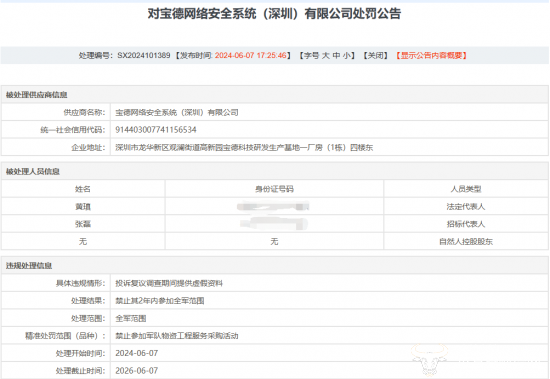Image resolution: width=550 pixels, height=379 pixels.
Task: Click the 自然人控股股东 cell
Action: pyautogui.click(x=466, y=241)
